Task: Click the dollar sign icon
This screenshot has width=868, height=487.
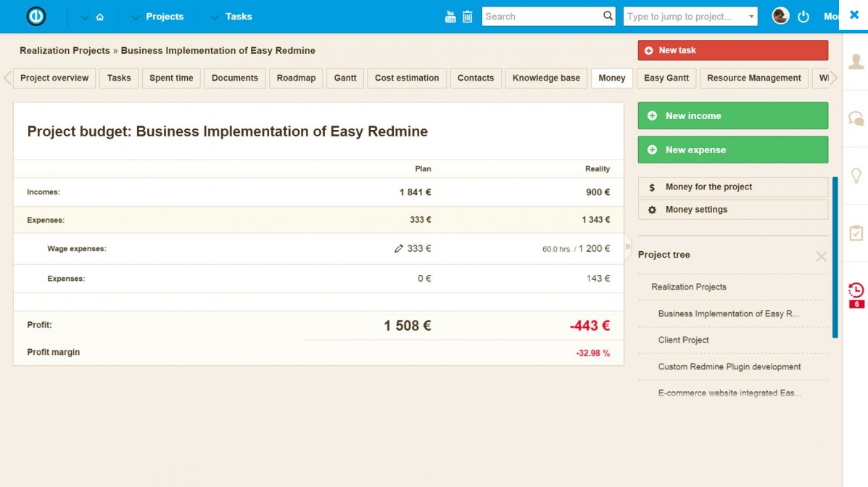Action: (x=652, y=187)
